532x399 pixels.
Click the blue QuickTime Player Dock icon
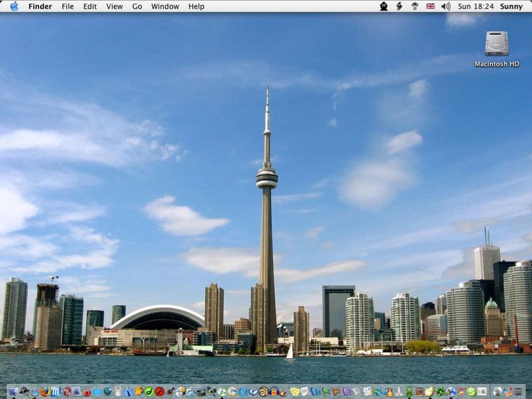coord(243,392)
